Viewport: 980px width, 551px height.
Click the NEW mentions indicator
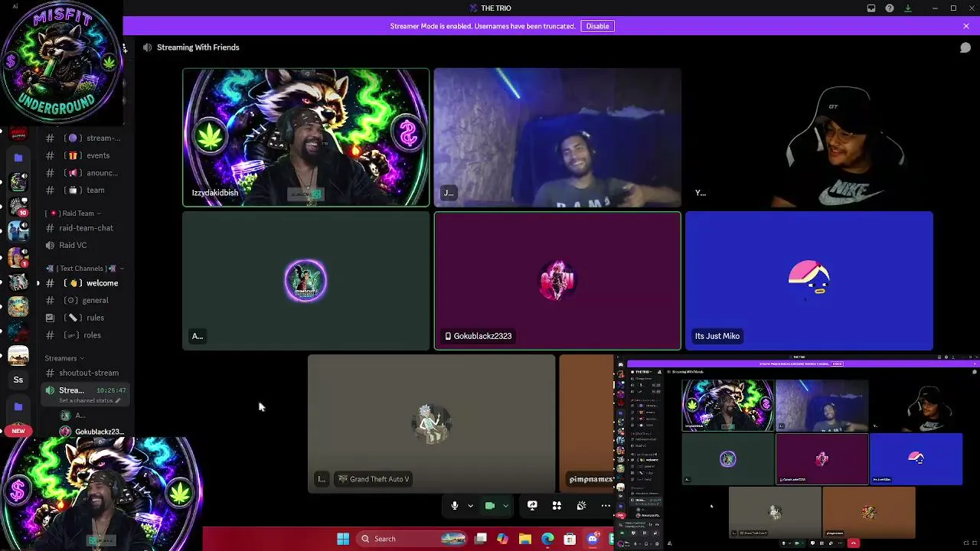pos(18,431)
